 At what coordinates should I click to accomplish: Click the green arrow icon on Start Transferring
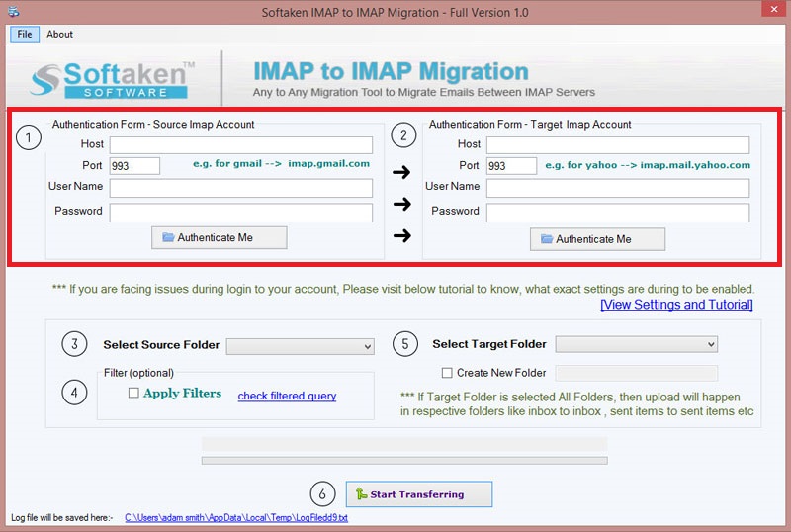[x=361, y=493]
